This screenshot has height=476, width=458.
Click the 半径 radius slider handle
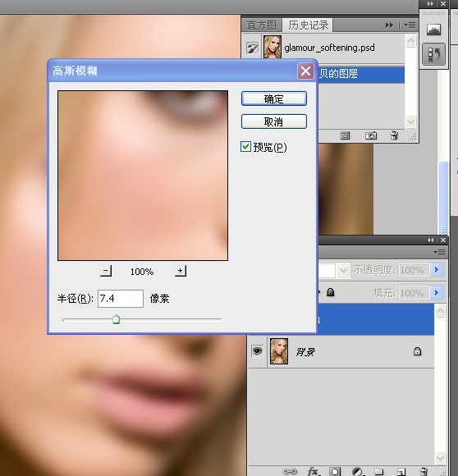[x=116, y=319]
